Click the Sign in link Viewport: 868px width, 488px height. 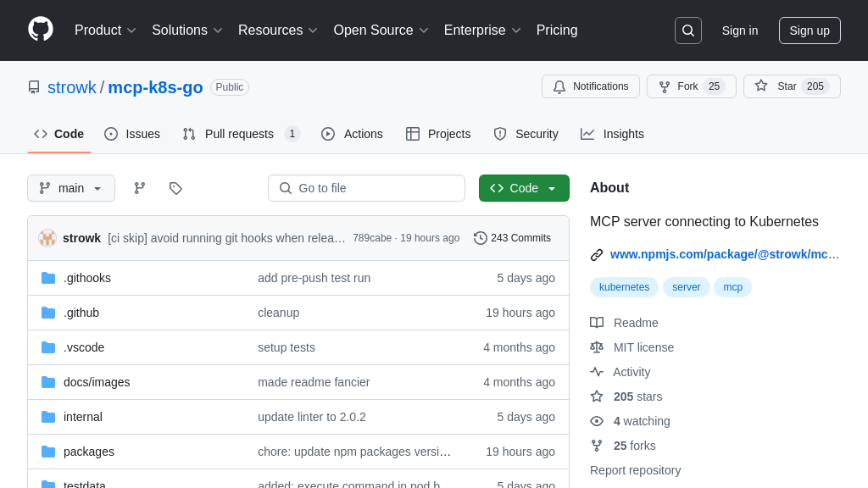pos(739,30)
